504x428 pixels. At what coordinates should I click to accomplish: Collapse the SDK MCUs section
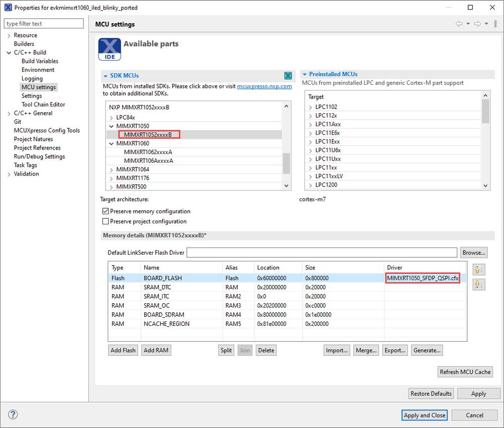click(106, 76)
